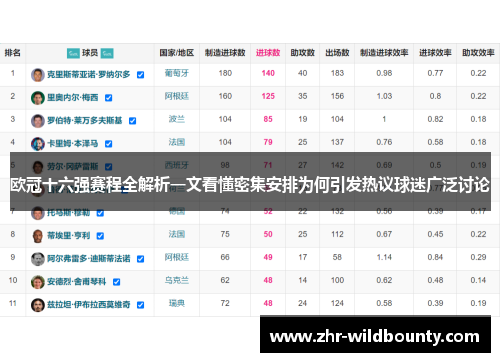Click 里奥内尔·梅西 avatar picture
This screenshot has height=362, width=500.
point(38,98)
